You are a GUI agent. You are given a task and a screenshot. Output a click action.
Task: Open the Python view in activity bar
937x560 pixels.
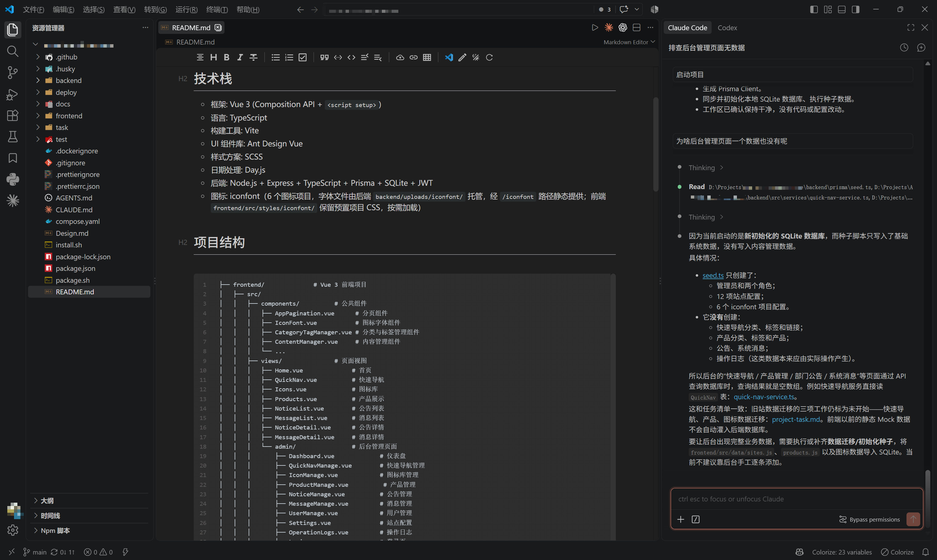coord(13,179)
